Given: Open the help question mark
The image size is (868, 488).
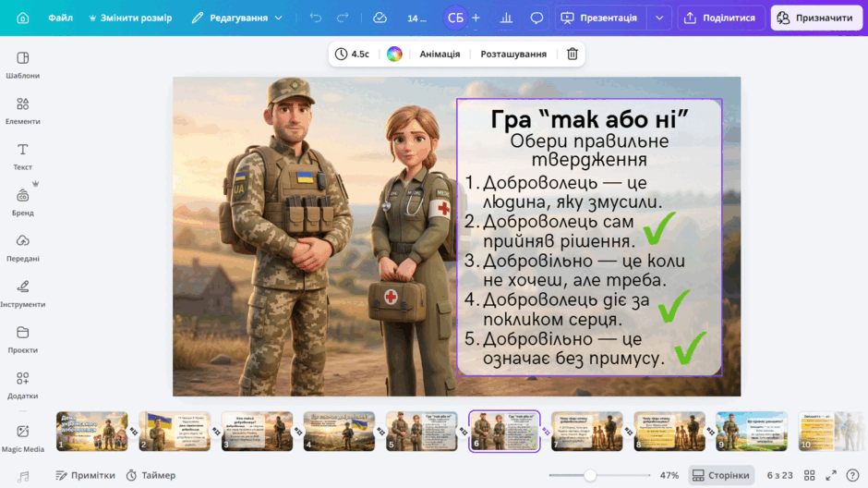Looking at the screenshot, I should 852,475.
